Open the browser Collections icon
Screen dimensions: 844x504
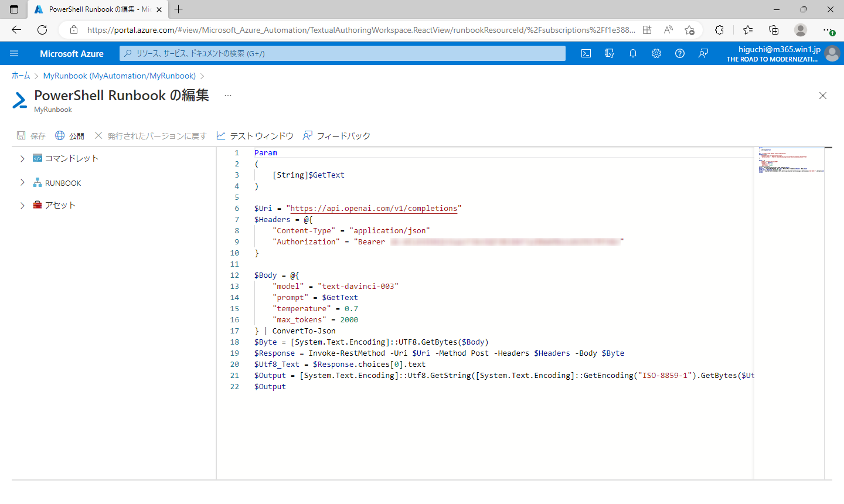tap(774, 30)
